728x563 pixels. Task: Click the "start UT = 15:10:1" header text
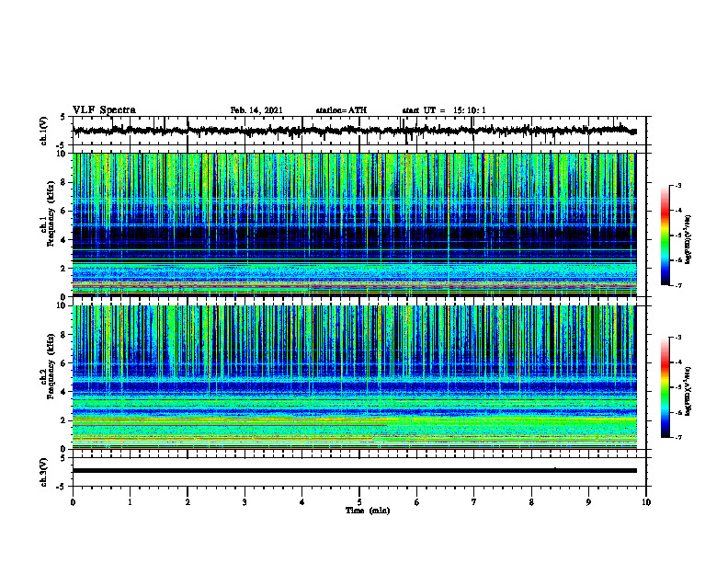coord(444,110)
